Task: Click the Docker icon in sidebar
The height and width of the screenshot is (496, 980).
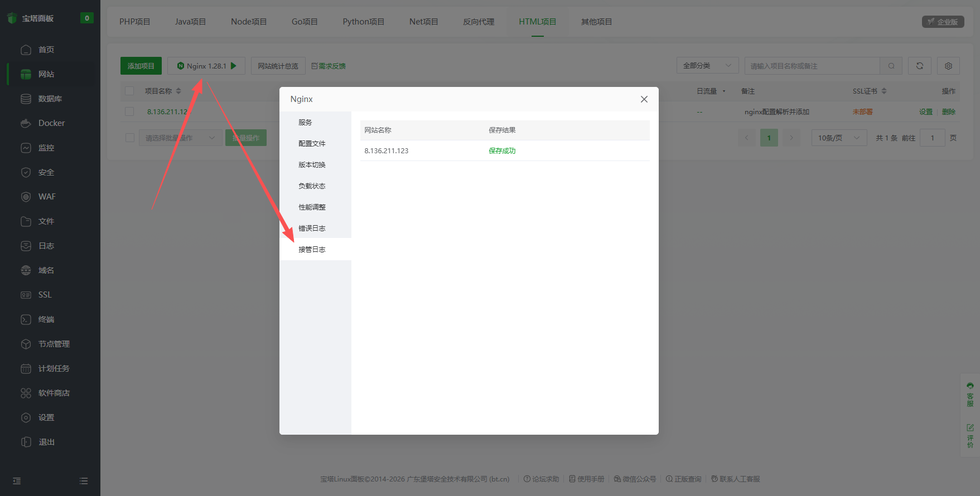Action: click(x=26, y=123)
